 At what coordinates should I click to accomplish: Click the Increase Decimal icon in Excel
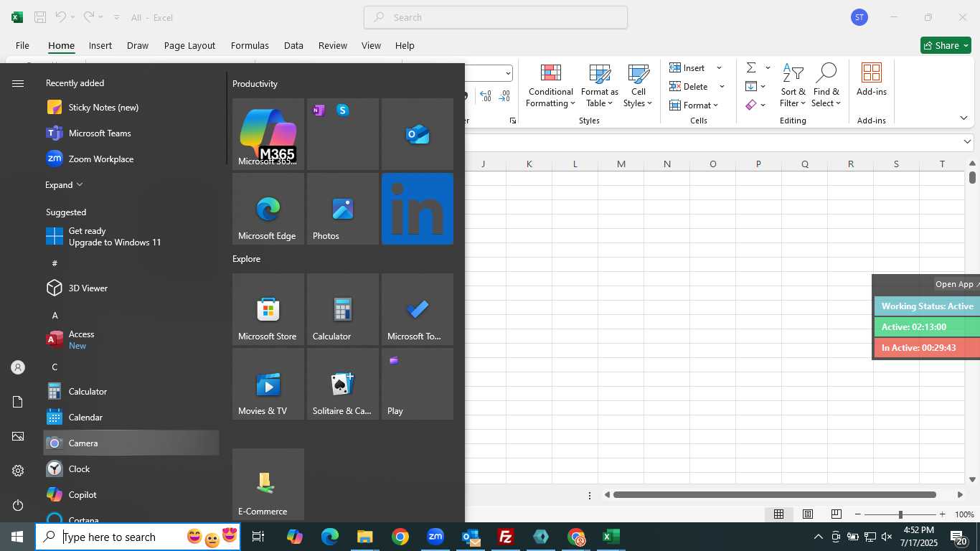(486, 95)
